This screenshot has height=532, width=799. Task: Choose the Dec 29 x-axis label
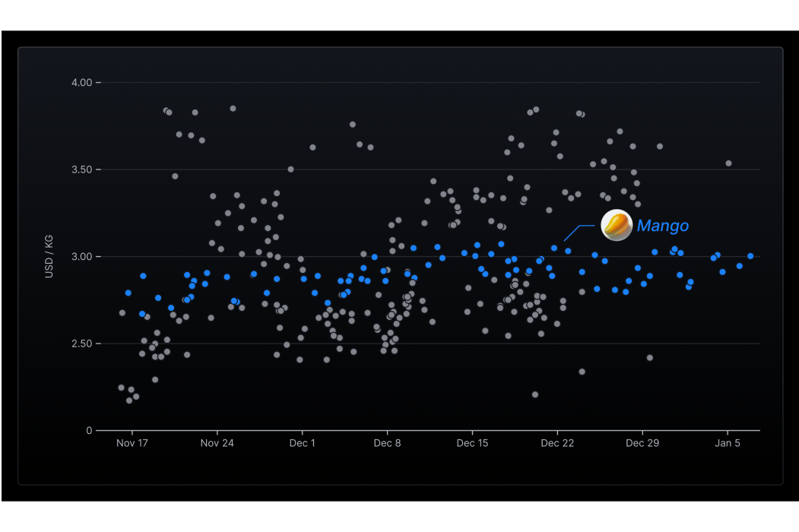coord(642,443)
